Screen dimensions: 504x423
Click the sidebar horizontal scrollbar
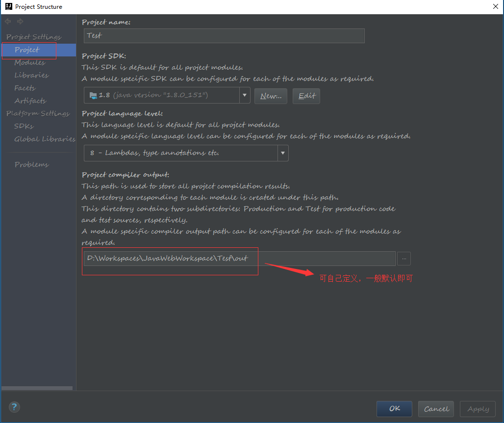pos(37,388)
